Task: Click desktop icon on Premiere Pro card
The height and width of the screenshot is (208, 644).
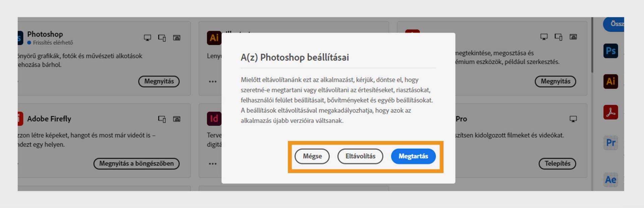Action: point(573,119)
